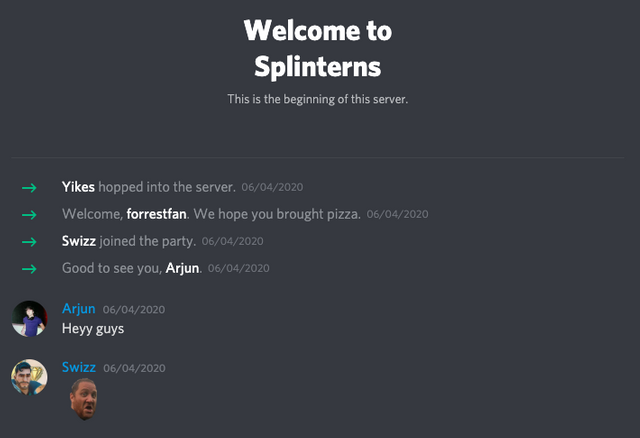This screenshot has height=438, width=640.
Task: Click the timestamp after 'Good to see you, Arjun'
Action: tap(238, 268)
